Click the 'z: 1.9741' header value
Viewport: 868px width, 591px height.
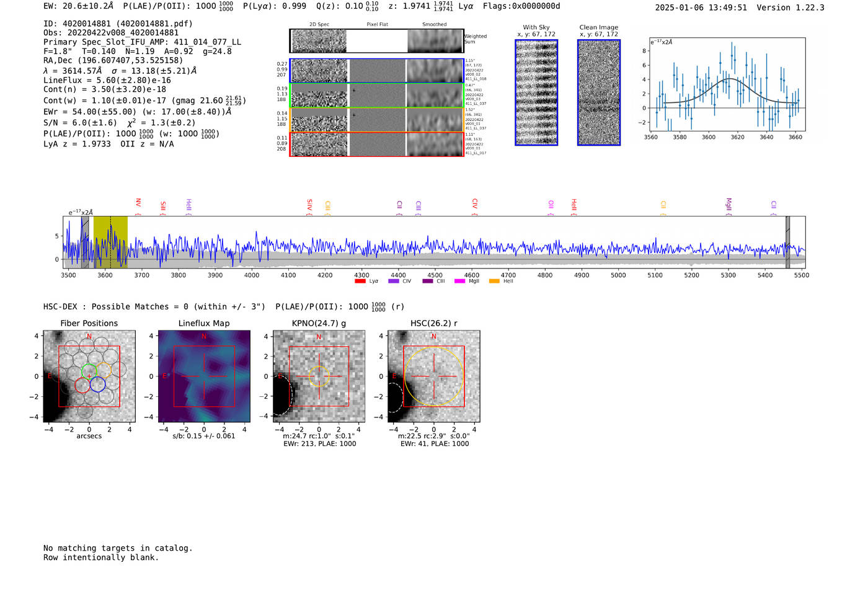420,6
